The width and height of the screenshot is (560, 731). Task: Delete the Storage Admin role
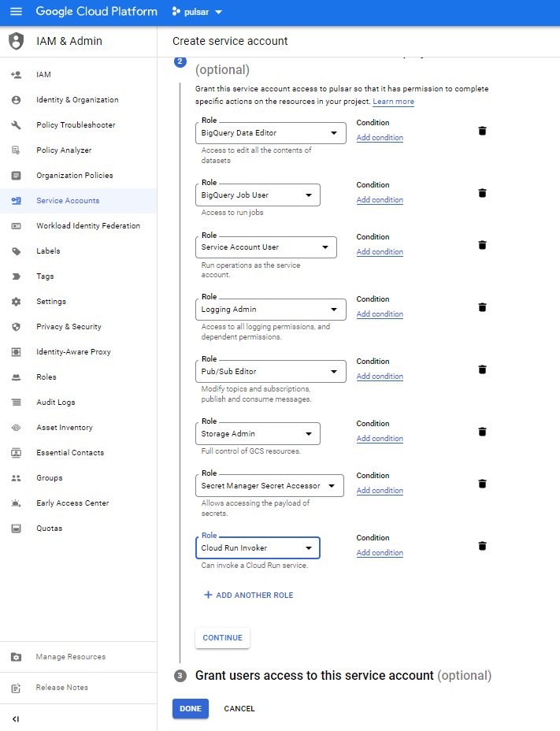[x=482, y=431]
